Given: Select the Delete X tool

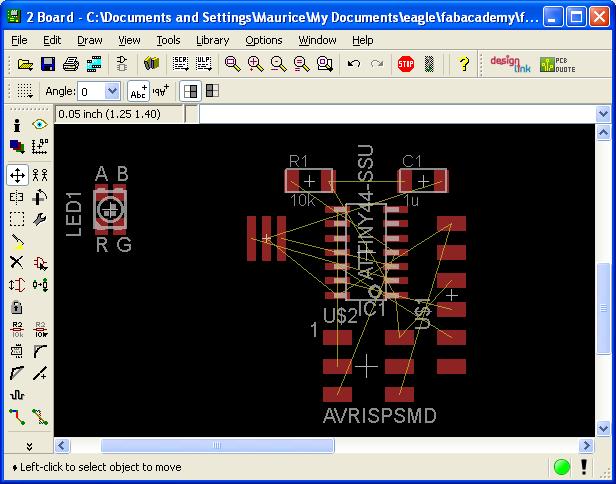Looking at the screenshot, I should tap(17, 262).
